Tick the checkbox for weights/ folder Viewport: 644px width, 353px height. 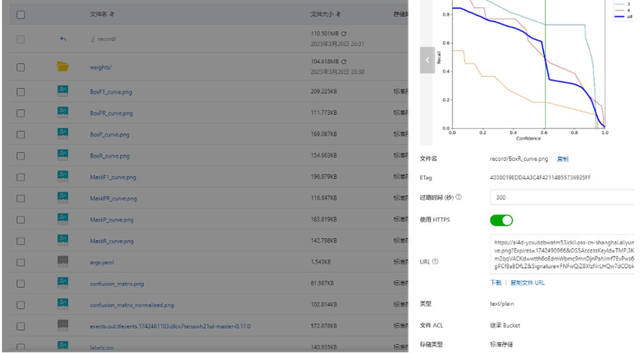21,67
